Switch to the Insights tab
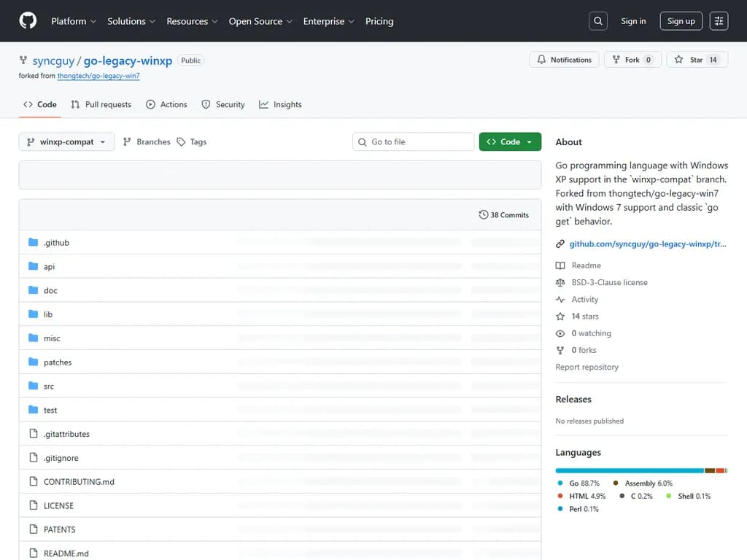This screenshot has height=560, width=747. point(280,105)
